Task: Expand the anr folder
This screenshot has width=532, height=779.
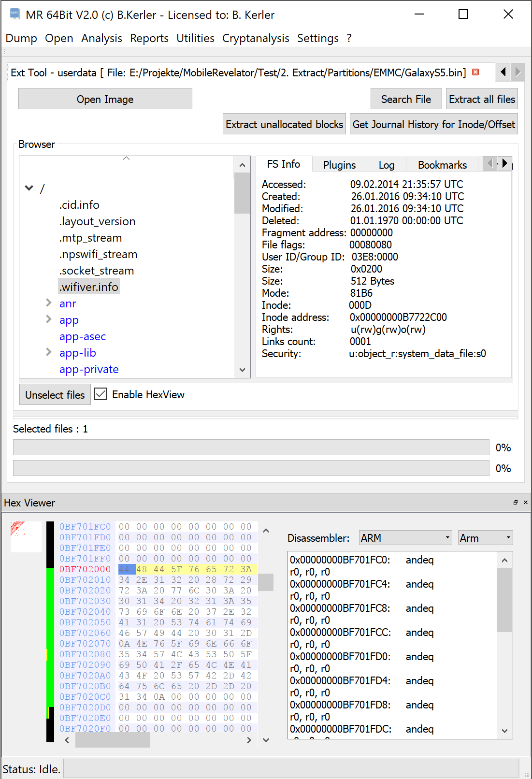Action: point(48,303)
